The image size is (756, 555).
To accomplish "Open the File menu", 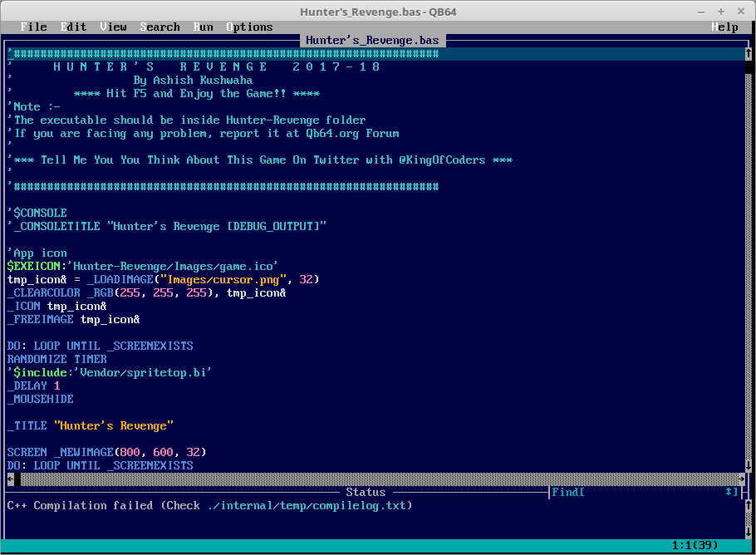I will pyautogui.click(x=33, y=27).
